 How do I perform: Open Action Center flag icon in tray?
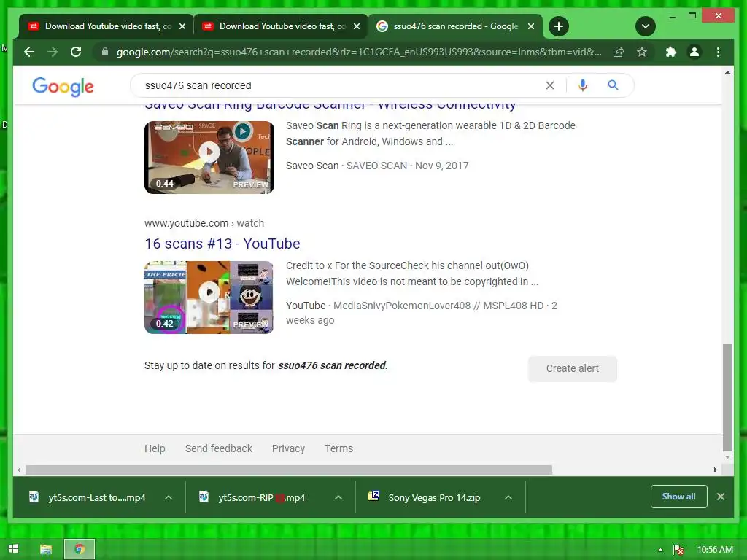click(x=678, y=550)
